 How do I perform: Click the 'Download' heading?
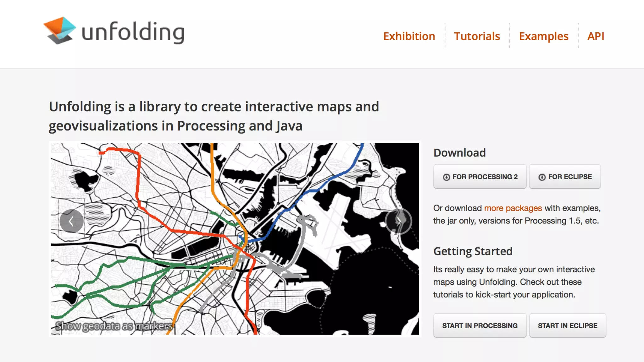tap(459, 153)
